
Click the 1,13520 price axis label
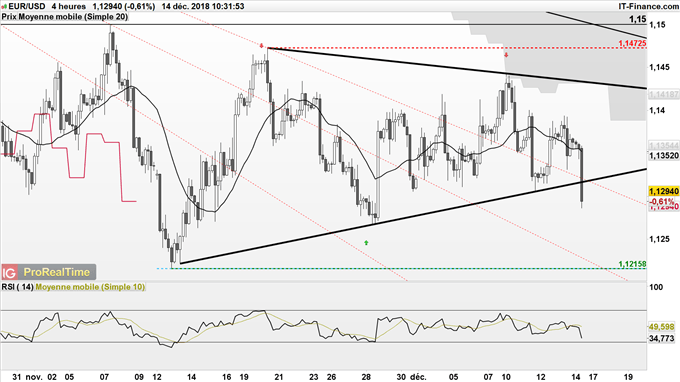pos(664,155)
